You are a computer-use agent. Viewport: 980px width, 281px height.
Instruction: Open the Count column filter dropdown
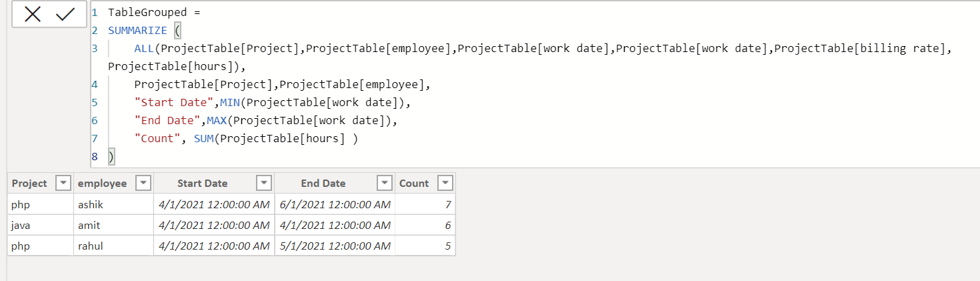(x=445, y=184)
